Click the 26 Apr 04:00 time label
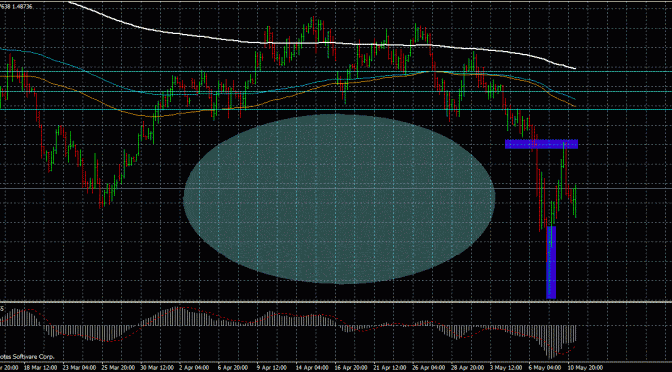672x372 pixels. 429,368
